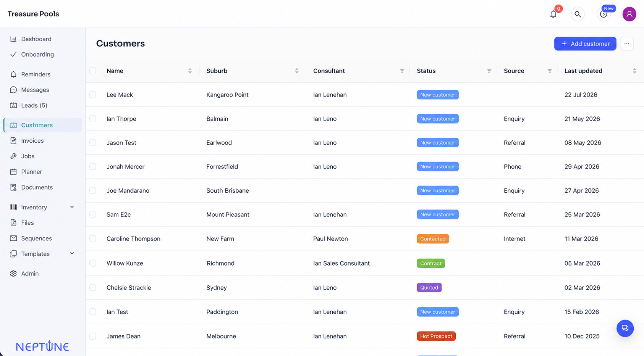This screenshot has height=356, width=644.
Task: Open customer Caroline Thompson
Action: coord(133,239)
